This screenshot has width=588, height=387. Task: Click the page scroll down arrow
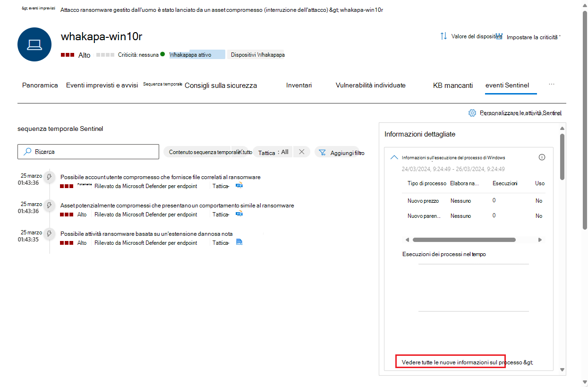click(585, 382)
